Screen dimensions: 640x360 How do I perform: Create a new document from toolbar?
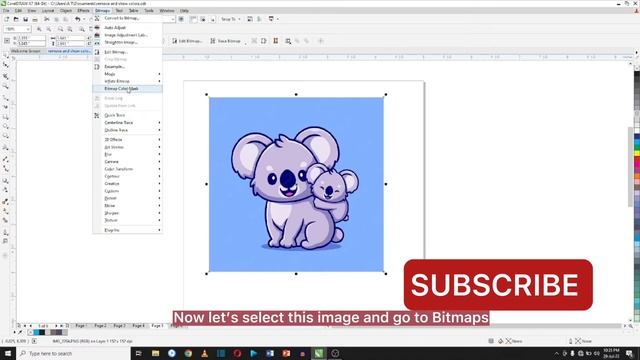click(7, 19)
